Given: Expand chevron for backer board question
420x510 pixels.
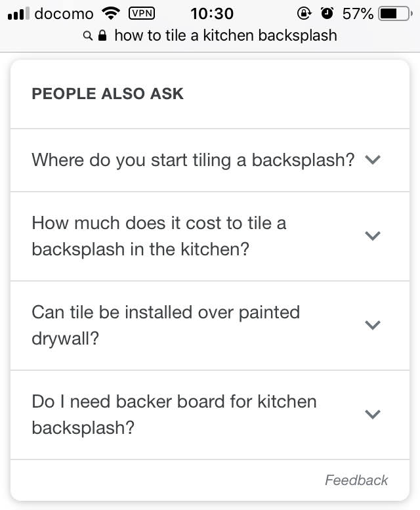Looking at the screenshot, I should [x=373, y=414].
